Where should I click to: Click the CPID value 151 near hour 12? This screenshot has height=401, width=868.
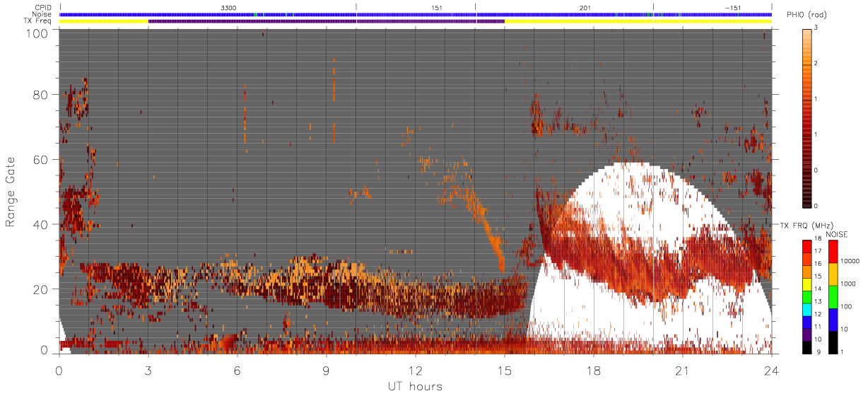[437, 7]
